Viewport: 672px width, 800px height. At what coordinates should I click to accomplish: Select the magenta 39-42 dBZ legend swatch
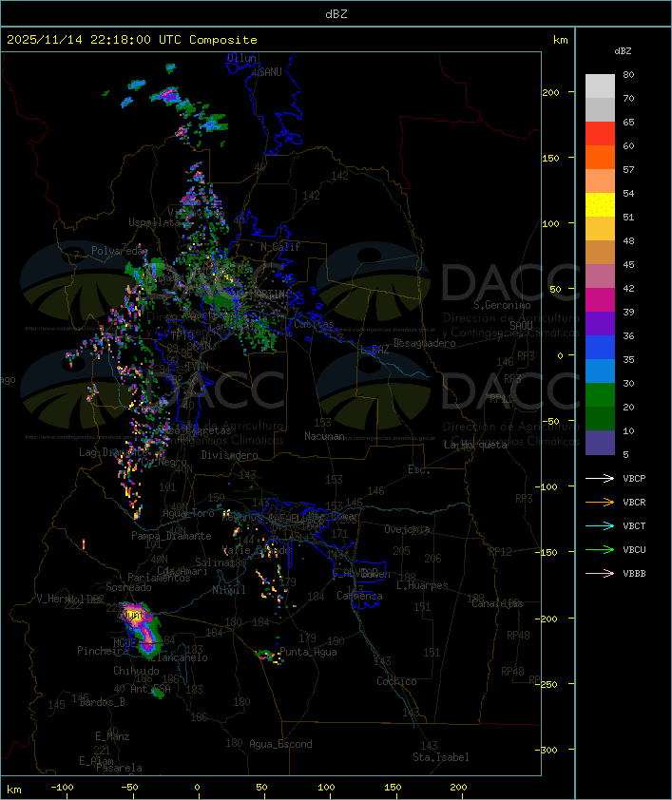[600, 299]
